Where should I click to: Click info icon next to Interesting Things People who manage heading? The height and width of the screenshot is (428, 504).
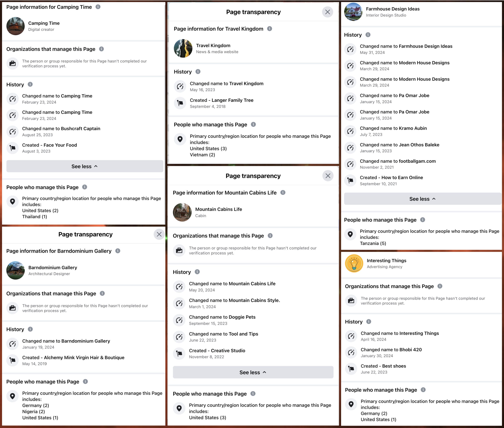(x=423, y=390)
